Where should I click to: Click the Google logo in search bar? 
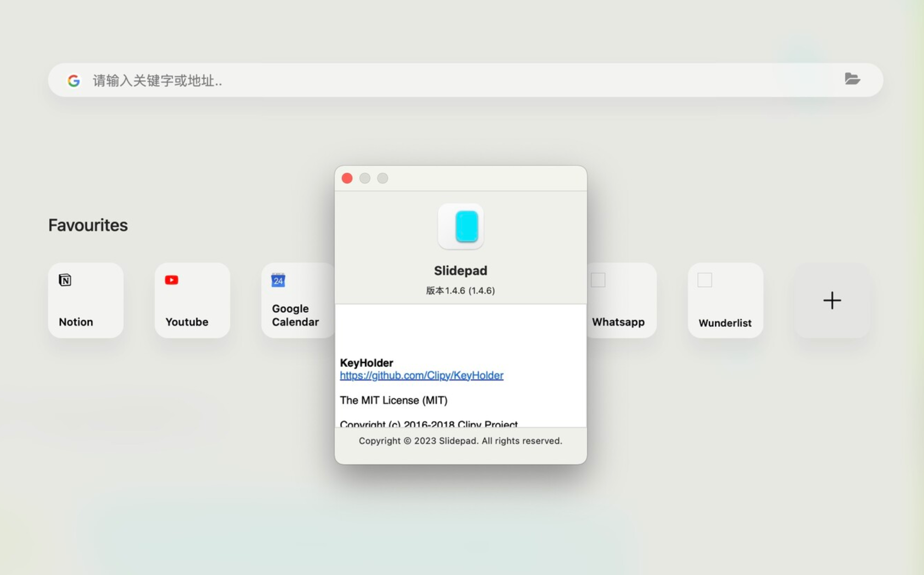tap(74, 80)
